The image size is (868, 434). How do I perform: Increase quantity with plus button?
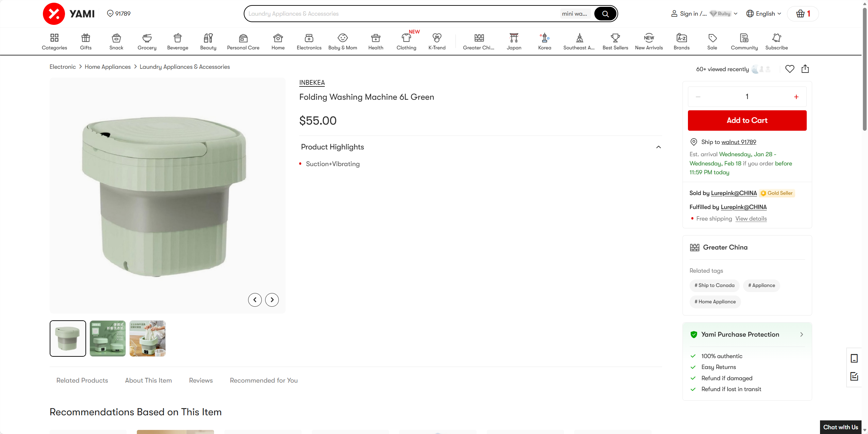796,97
